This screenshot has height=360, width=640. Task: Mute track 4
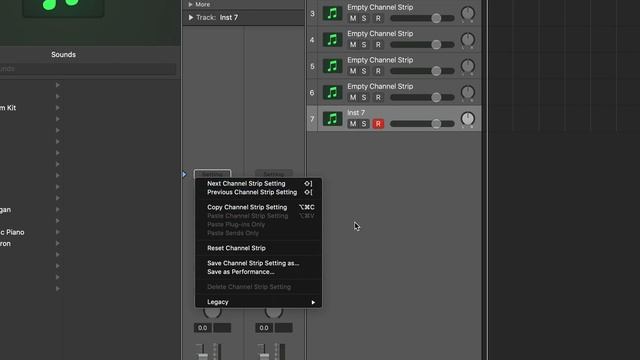[353, 44]
